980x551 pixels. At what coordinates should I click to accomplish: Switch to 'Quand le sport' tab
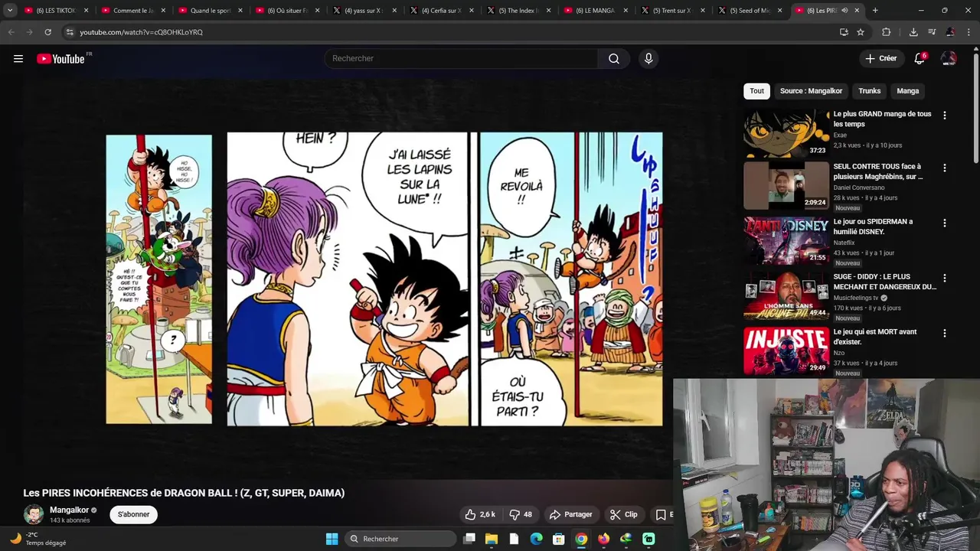click(209, 11)
